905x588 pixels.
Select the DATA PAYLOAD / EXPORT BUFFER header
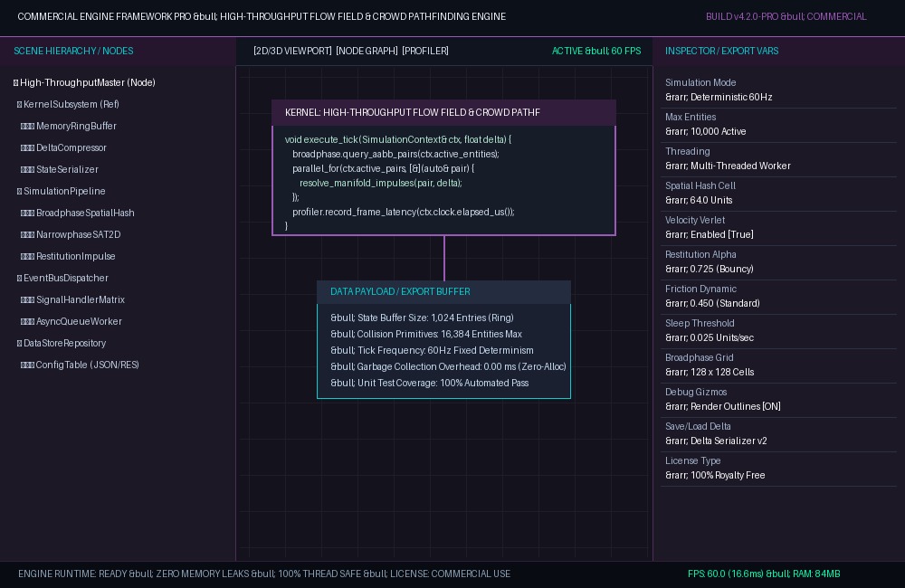point(443,292)
